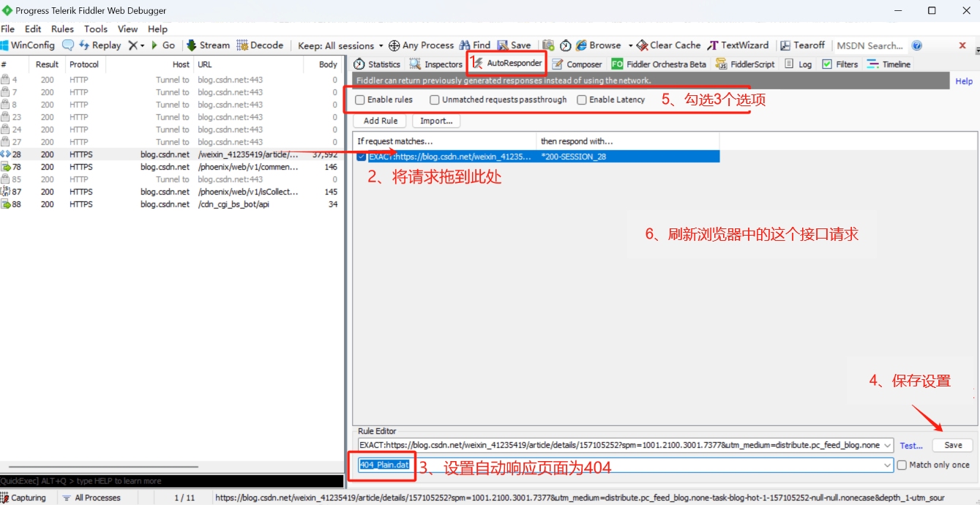Check Unmatched requests passthrough

(x=435, y=100)
